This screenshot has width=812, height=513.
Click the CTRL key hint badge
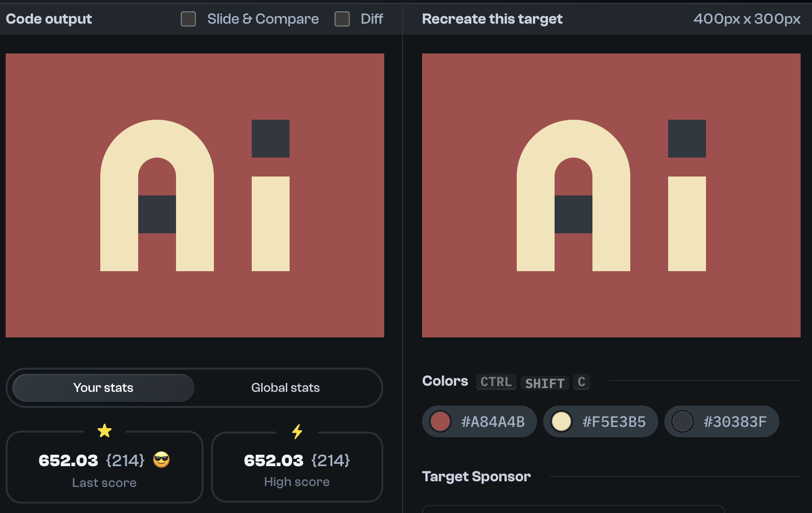click(496, 382)
